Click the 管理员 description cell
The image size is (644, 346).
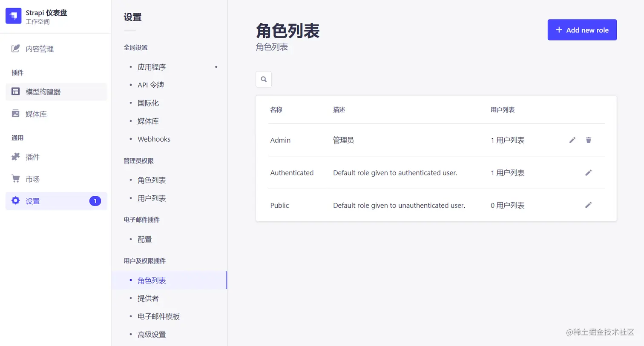(x=343, y=140)
